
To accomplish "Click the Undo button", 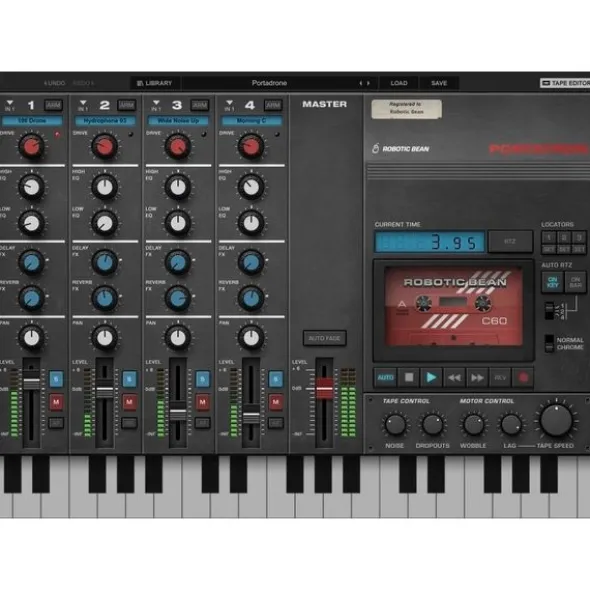I will [x=54, y=83].
